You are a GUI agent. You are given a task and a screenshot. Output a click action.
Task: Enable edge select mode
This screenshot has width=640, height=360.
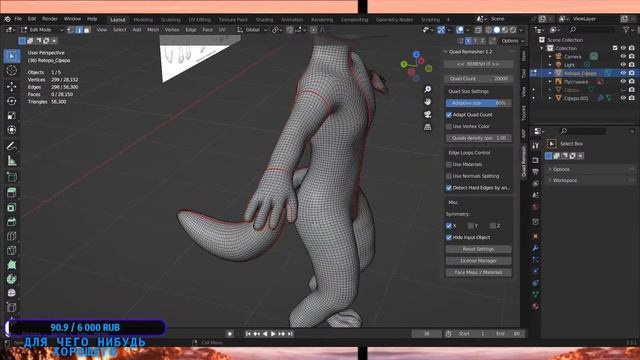79,30
